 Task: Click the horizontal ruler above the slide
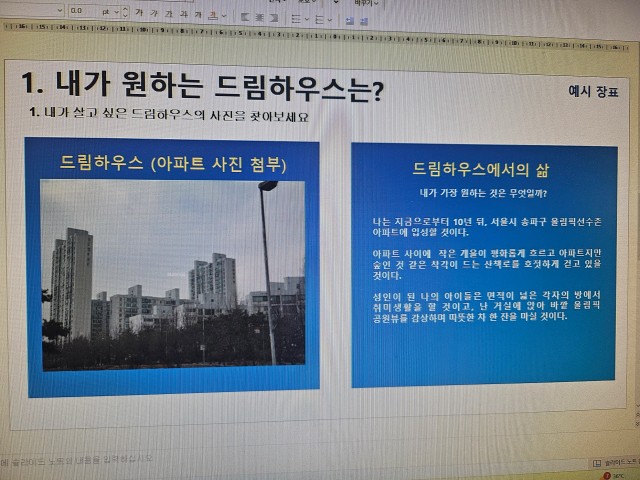317,38
